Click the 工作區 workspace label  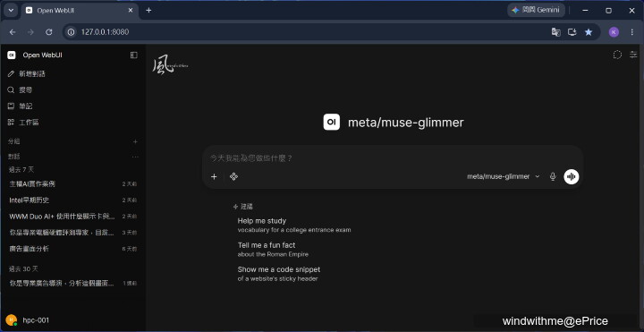click(29, 123)
